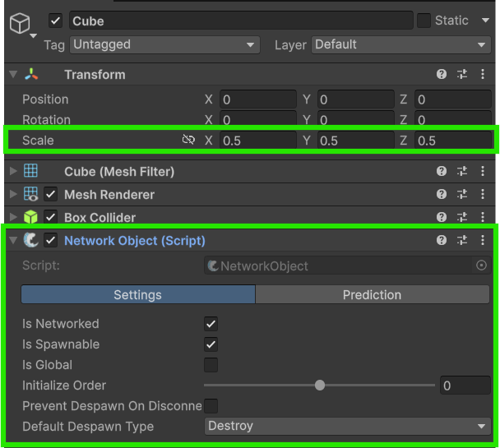Open the Static flags dropdown arrow
This screenshot has height=448, width=500.
(485, 21)
